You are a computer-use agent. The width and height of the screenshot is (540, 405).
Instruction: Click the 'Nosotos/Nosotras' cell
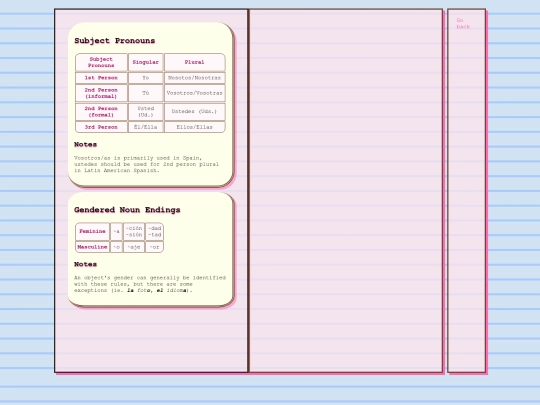pos(195,78)
